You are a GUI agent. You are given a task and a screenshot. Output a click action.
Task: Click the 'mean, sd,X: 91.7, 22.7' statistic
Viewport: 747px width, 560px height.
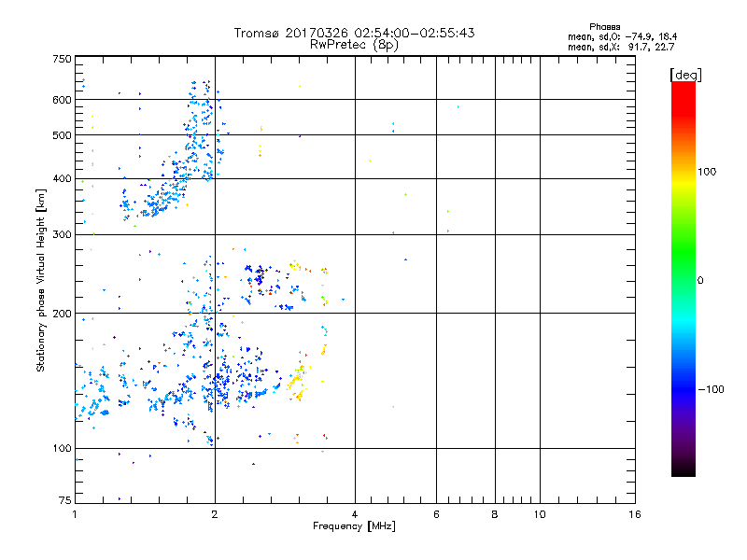click(x=621, y=47)
